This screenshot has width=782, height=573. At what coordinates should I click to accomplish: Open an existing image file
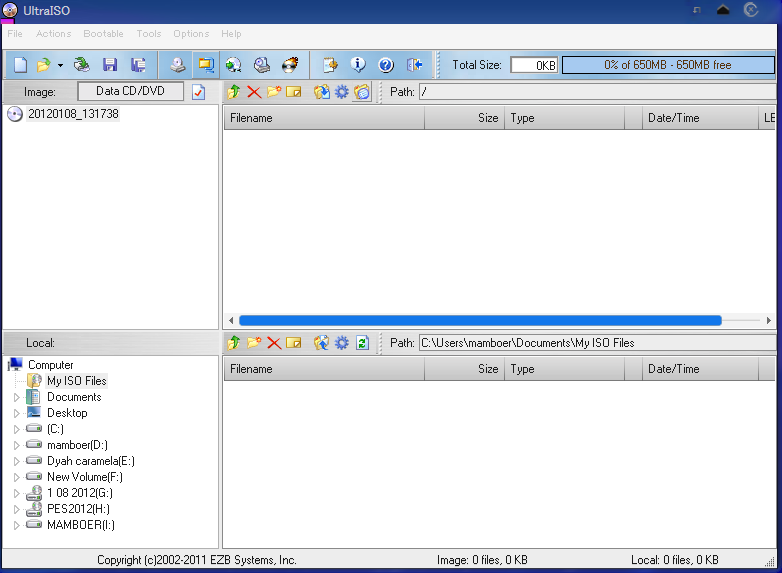click(x=44, y=65)
